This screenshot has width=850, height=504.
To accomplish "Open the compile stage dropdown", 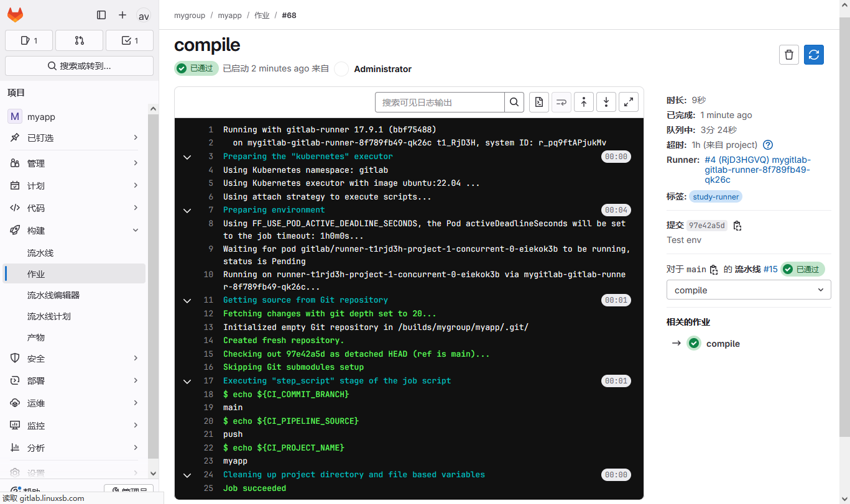I will [749, 290].
